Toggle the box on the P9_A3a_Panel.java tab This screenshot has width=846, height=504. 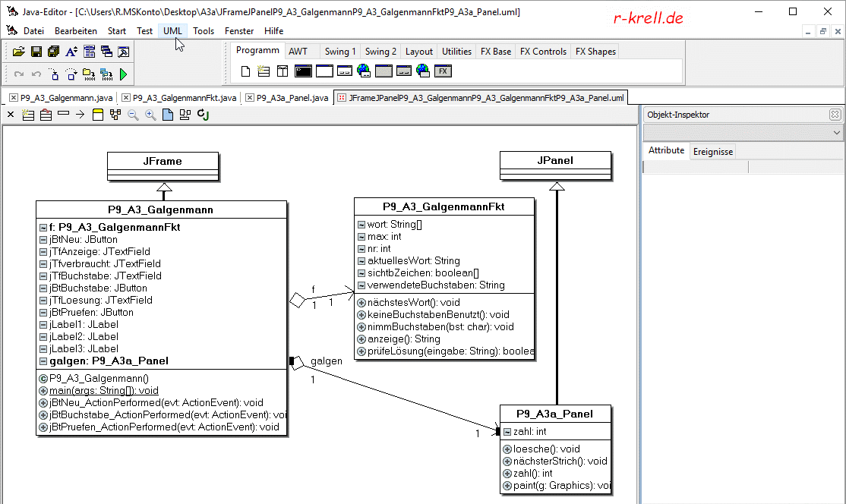click(x=250, y=98)
